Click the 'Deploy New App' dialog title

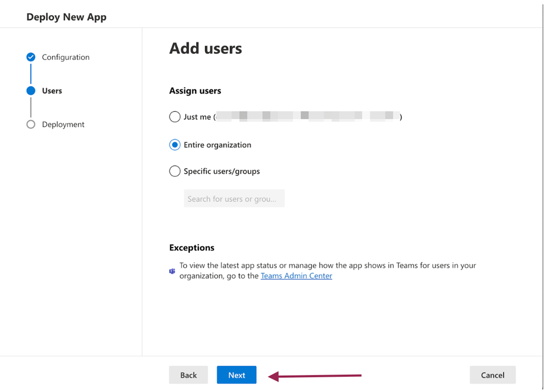pos(66,17)
